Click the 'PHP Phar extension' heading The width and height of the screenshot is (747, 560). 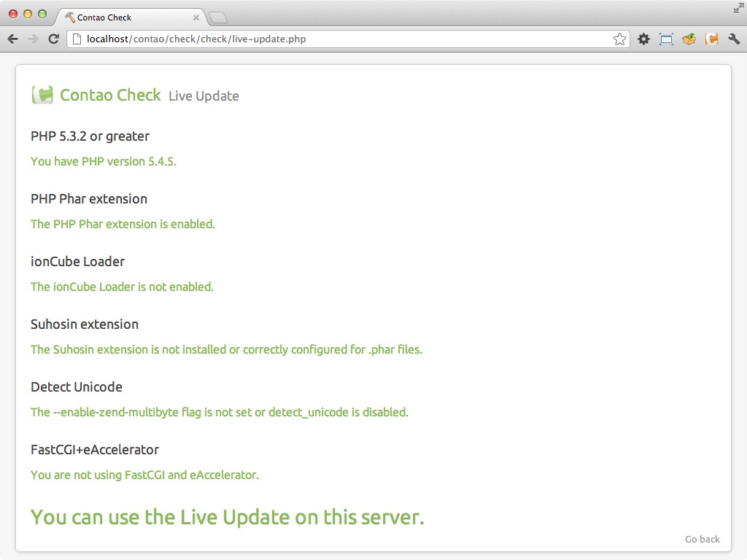tap(89, 198)
